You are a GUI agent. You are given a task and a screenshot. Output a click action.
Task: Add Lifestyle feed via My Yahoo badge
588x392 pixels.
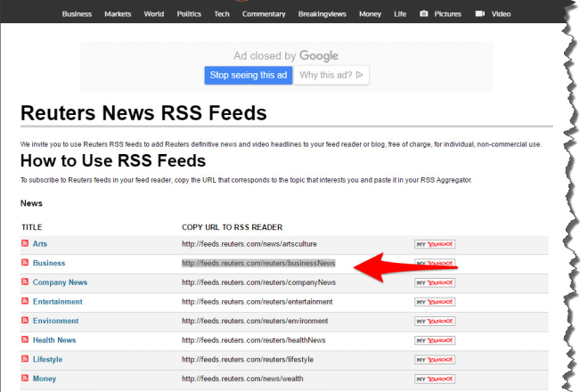[x=435, y=360]
